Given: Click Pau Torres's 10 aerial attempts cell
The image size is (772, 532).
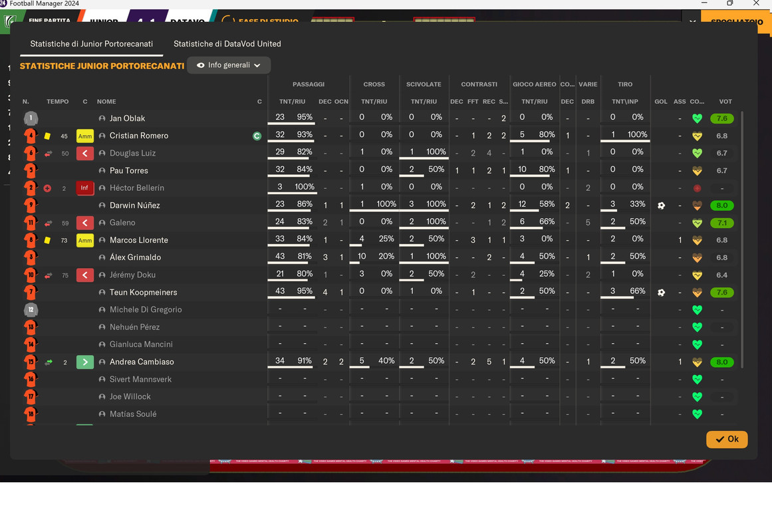Looking at the screenshot, I should [x=523, y=169].
